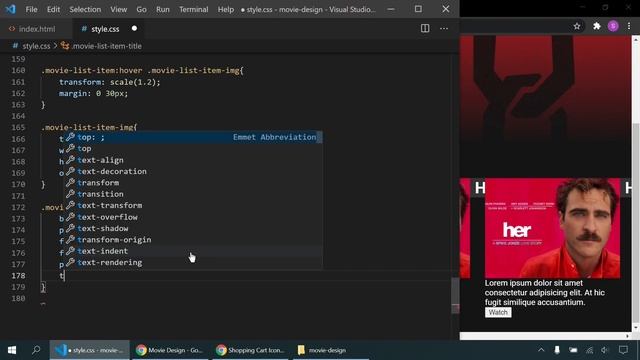
Task: Open the Terminal menu
Action: click(193, 9)
